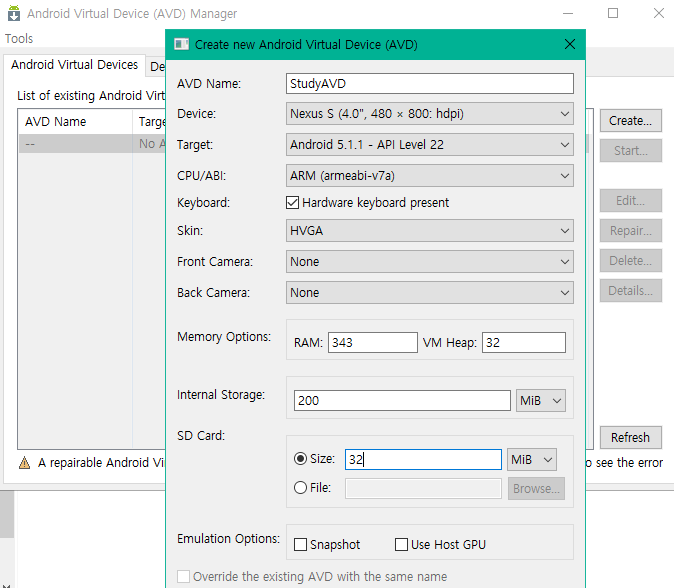Image resolution: width=674 pixels, height=588 pixels.
Task: Click the SD Card File path field
Action: coord(423,489)
